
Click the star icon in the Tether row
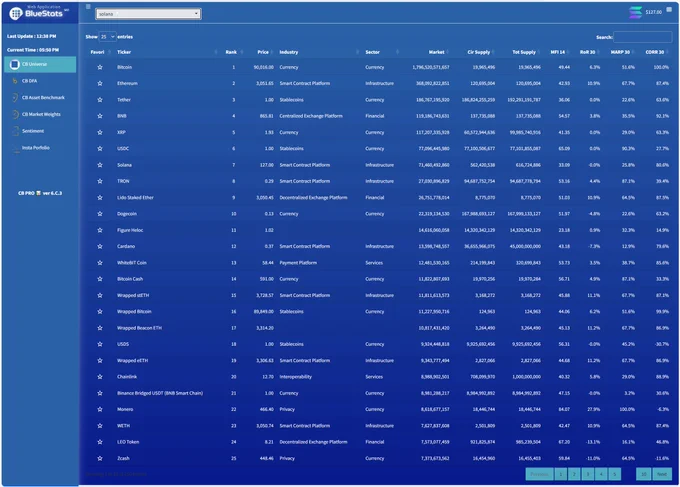click(x=100, y=100)
